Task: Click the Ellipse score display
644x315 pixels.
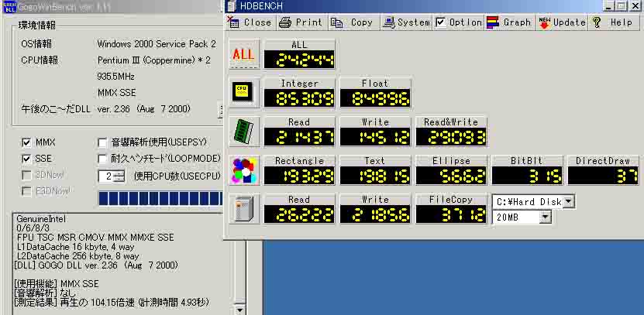Action: pos(451,176)
